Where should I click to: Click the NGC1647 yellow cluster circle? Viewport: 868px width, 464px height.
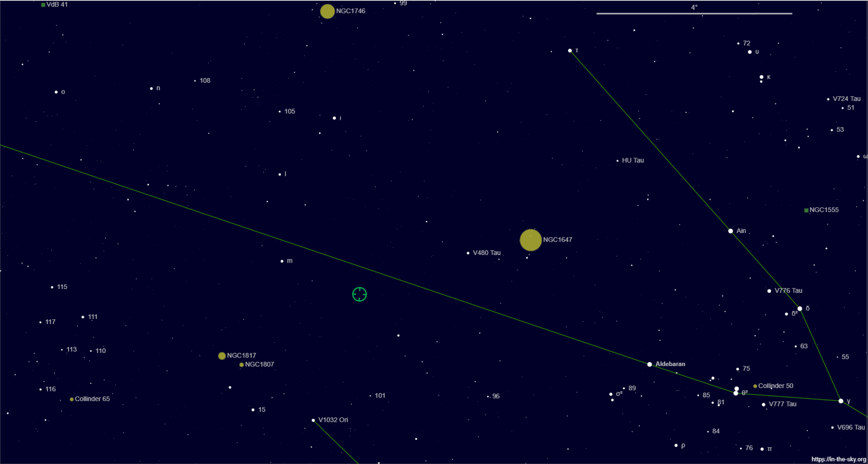click(530, 240)
